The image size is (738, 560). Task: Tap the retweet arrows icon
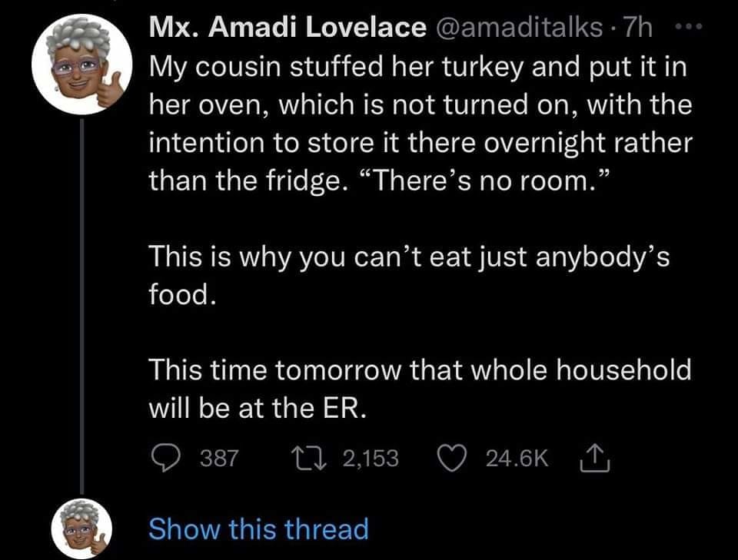(x=314, y=459)
